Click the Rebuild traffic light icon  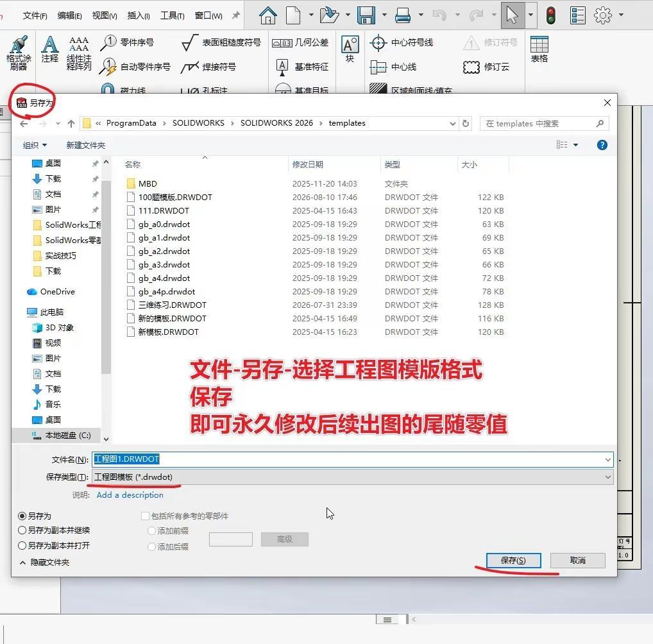tap(551, 15)
